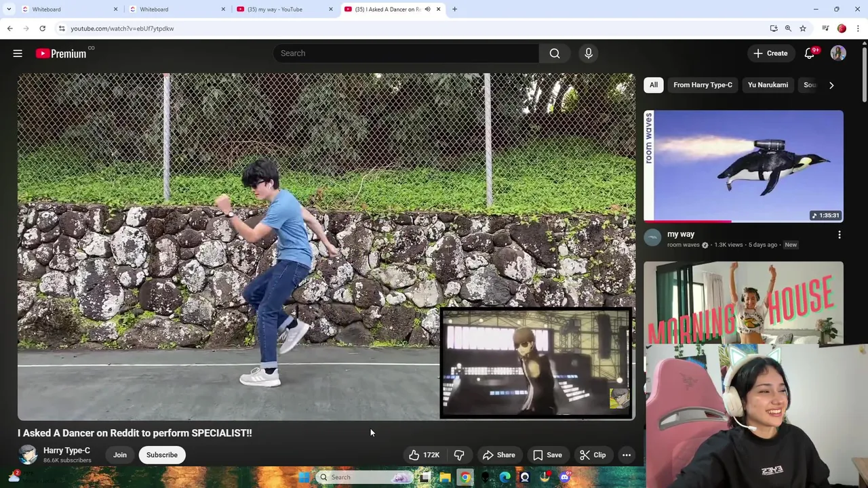Open Microsoft Edge from the taskbar
Image resolution: width=868 pixels, height=488 pixels.
[x=505, y=477]
